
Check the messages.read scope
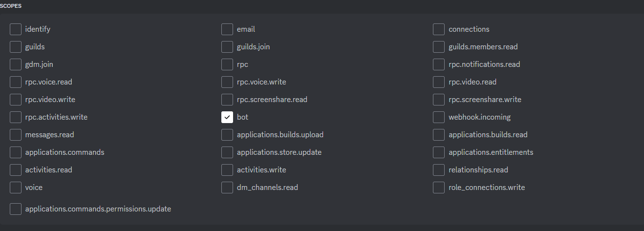pyautogui.click(x=16, y=135)
